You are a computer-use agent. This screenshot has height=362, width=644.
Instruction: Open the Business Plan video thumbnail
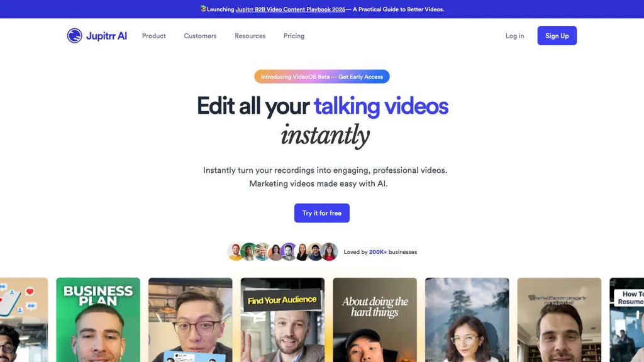point(98,320)
